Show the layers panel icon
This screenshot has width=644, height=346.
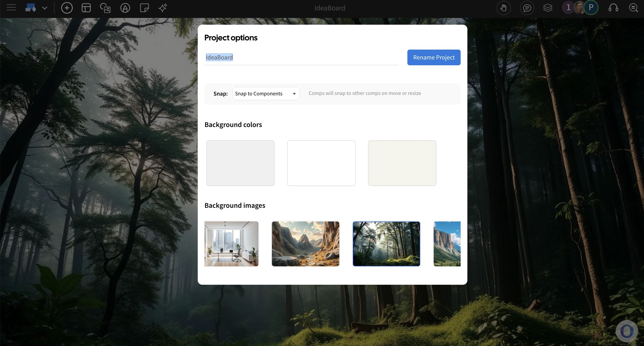pos(548,8)
